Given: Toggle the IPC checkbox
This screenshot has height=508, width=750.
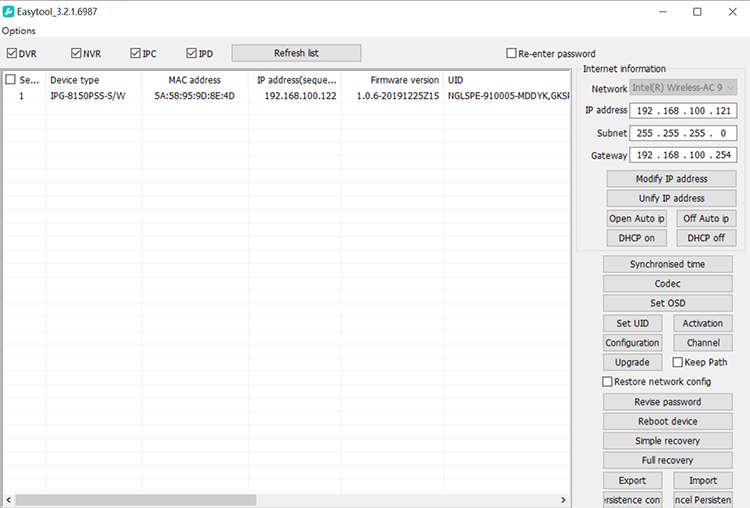Looking at the screenshot, I should click(x=135, y=53).
